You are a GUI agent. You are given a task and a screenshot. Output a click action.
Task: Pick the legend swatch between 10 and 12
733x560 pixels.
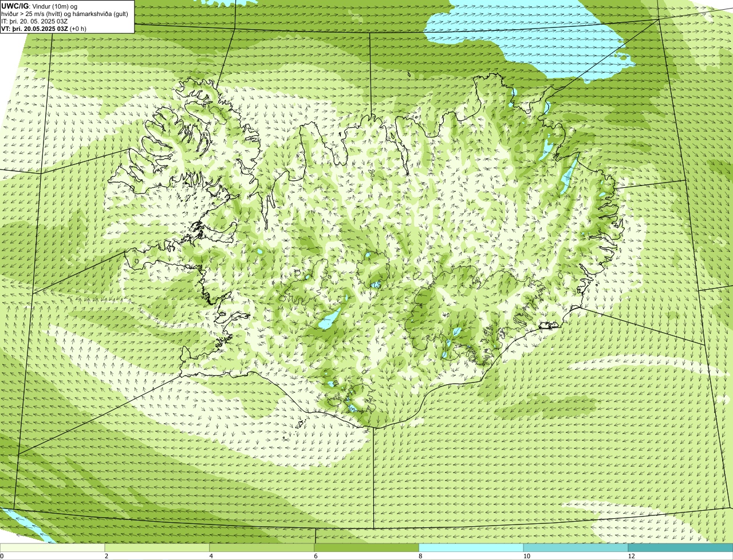click(x=576, y=547)
